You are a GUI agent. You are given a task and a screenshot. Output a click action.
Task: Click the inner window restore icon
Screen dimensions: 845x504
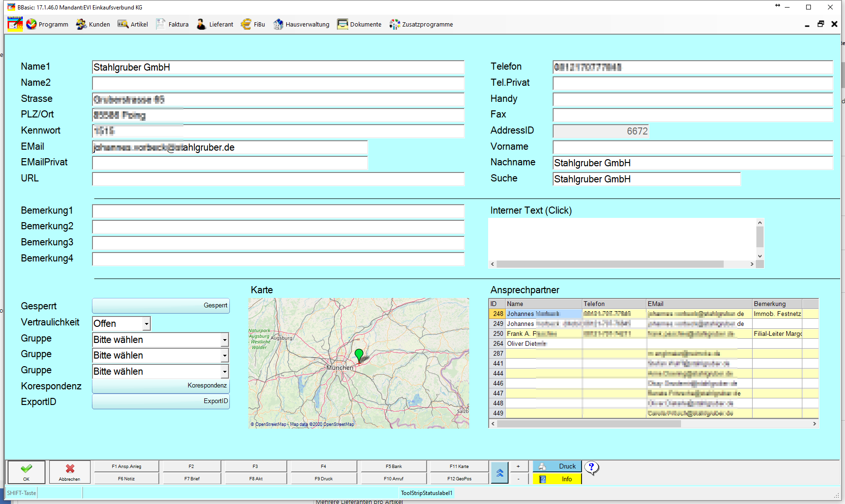pyautogui.click(x=821, y=24)
